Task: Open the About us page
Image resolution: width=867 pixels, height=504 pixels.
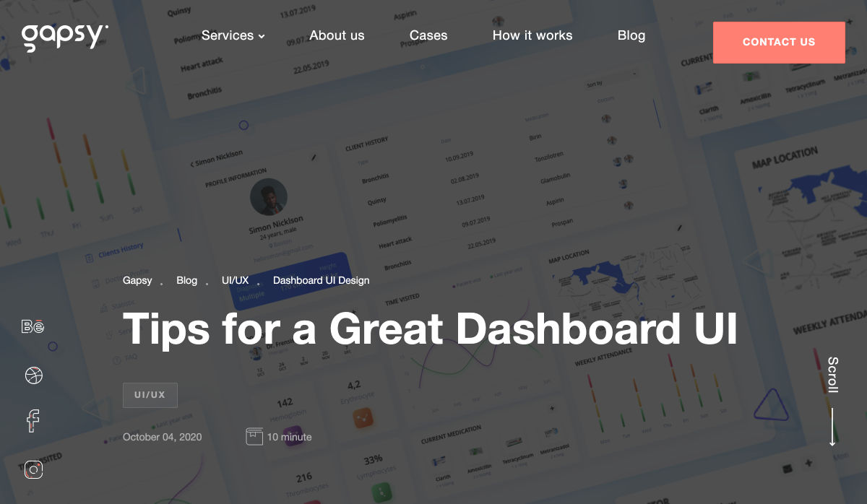Action: tap(337, 35)
